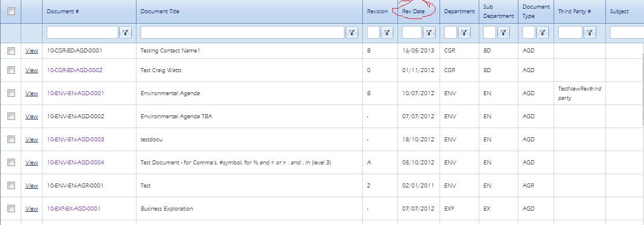Open View link for 10-ENV-EN-AGR-0001
Screen dimensions: 644x225
32,186
